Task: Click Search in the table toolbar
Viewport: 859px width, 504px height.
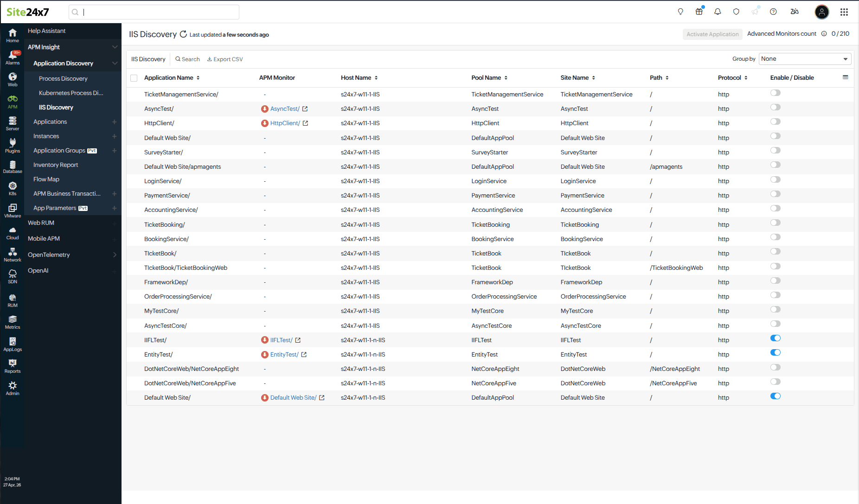Action: pos(187,59)
